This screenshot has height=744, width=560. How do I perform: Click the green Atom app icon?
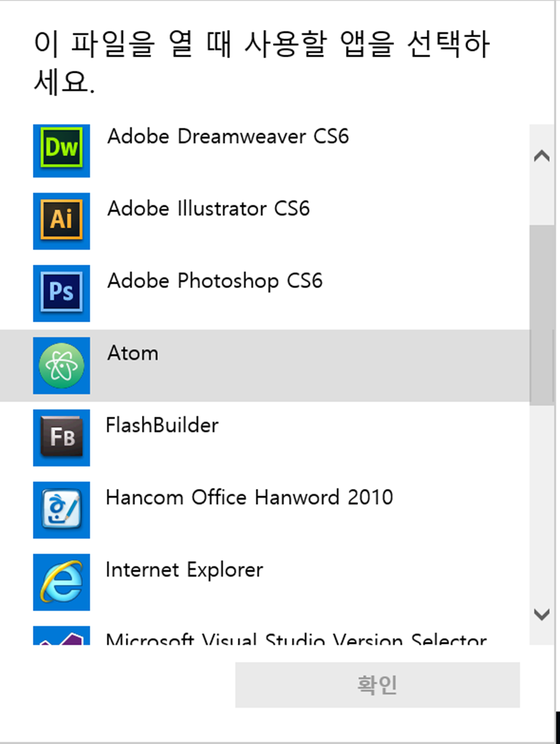pos(62,365)
